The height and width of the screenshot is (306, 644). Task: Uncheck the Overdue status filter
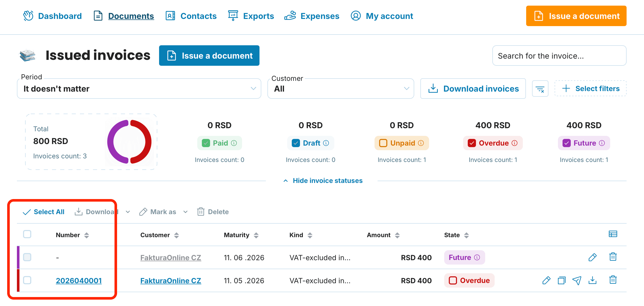coord(472,143)
